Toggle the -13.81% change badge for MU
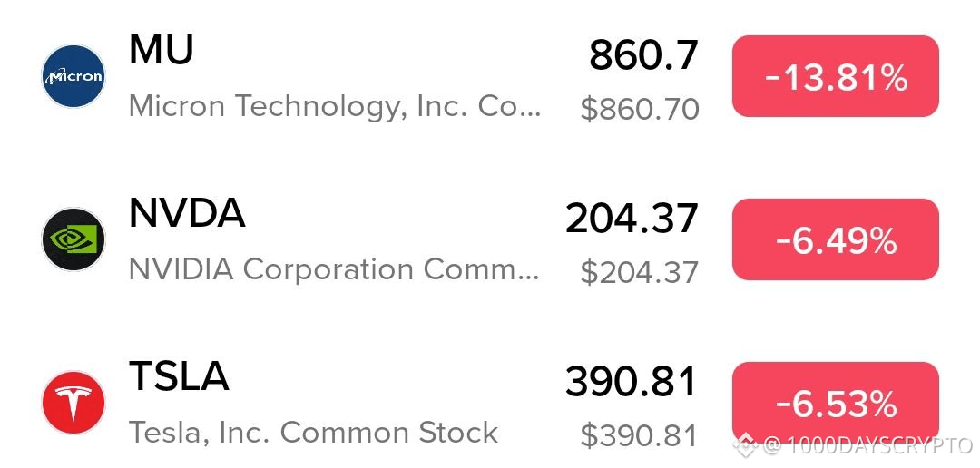The width and height of the screenshot is (980, 468). (x=836, y=76)
